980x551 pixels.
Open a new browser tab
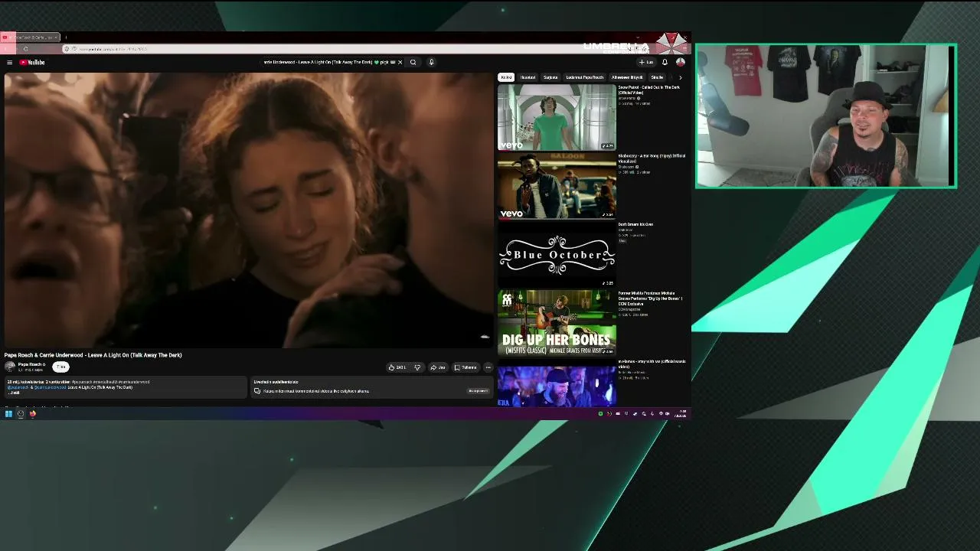tap(66, 37)
